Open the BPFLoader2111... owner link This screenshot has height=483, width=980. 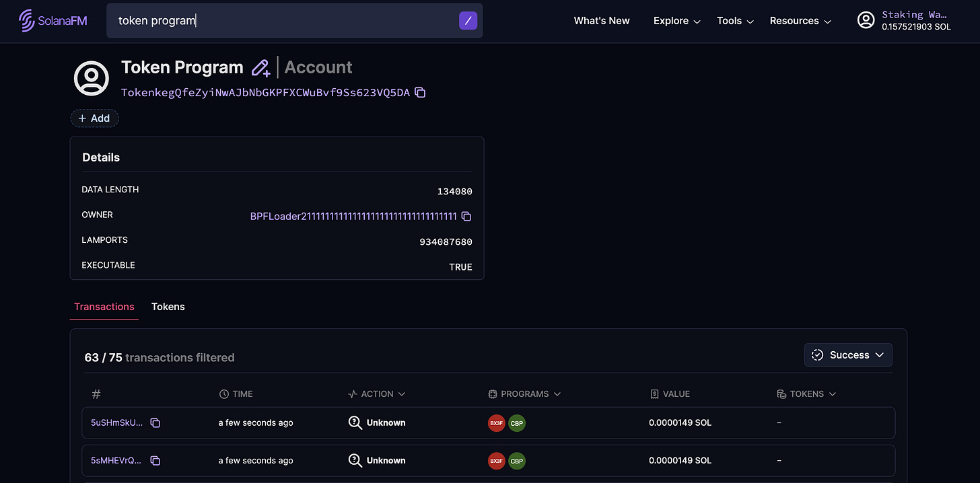pos(353,217)
